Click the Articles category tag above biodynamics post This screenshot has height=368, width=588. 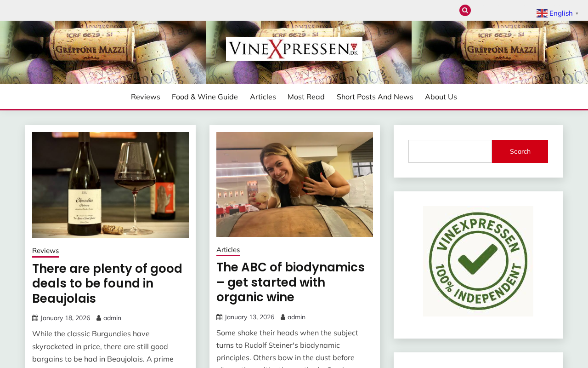228,250
